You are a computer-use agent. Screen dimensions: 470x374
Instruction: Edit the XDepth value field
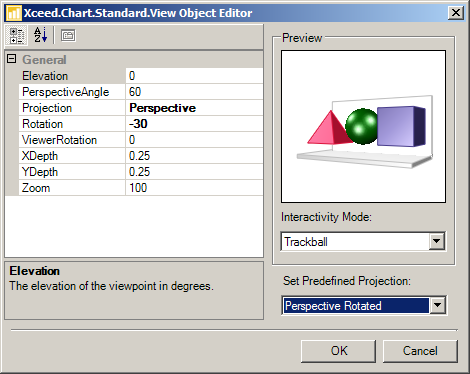click(194, 156)
